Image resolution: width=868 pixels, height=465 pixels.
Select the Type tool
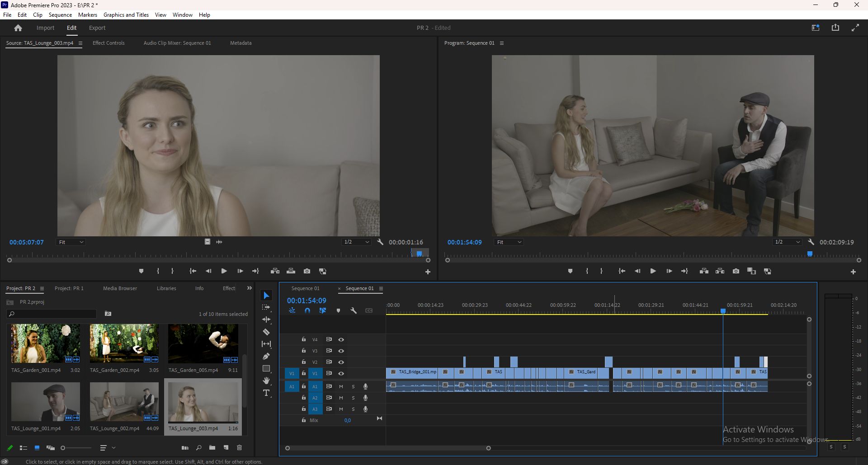coord(266,393)
